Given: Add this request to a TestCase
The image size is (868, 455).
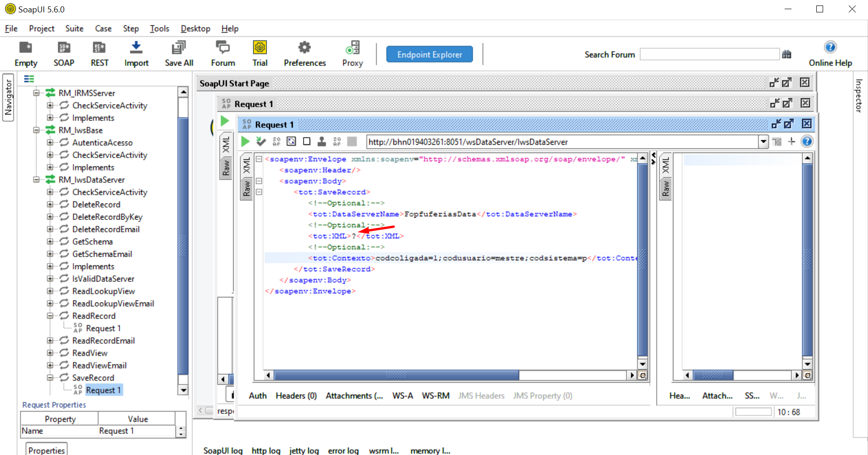Looking at the screenshot, I should (x=261, y=142).
